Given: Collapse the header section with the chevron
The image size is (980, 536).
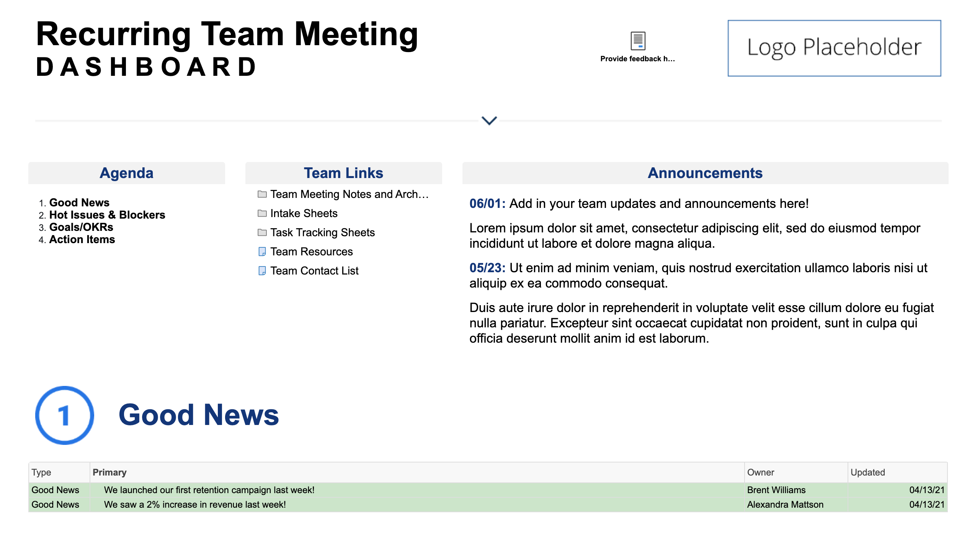Looking at the screenshot, I should tap(489, 121).
